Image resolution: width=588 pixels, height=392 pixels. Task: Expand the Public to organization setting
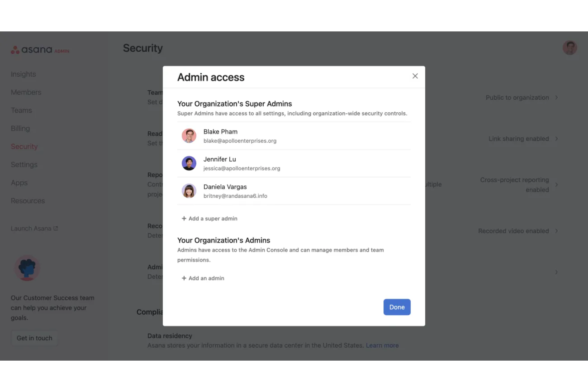557,97
